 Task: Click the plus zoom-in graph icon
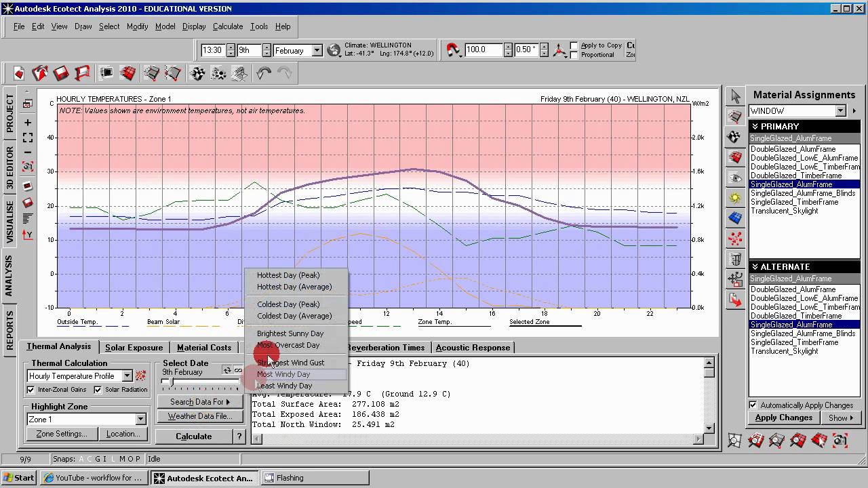tap(28, 123)
